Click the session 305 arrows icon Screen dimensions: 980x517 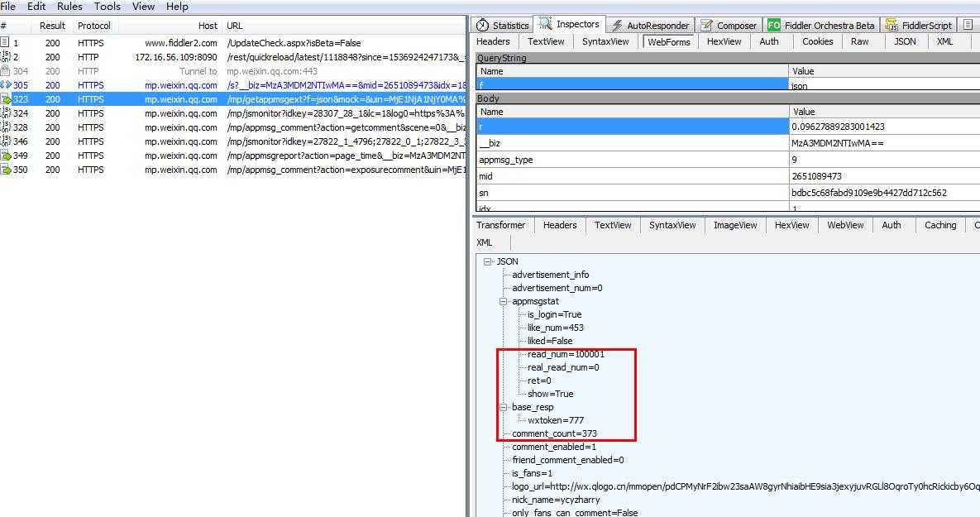pos(5,84)
